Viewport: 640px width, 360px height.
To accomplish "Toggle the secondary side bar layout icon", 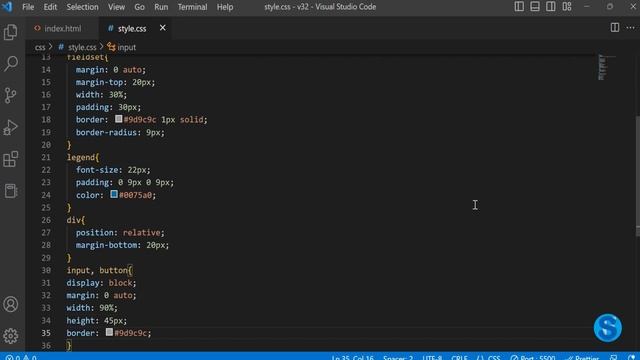I will tap(551, 7).
